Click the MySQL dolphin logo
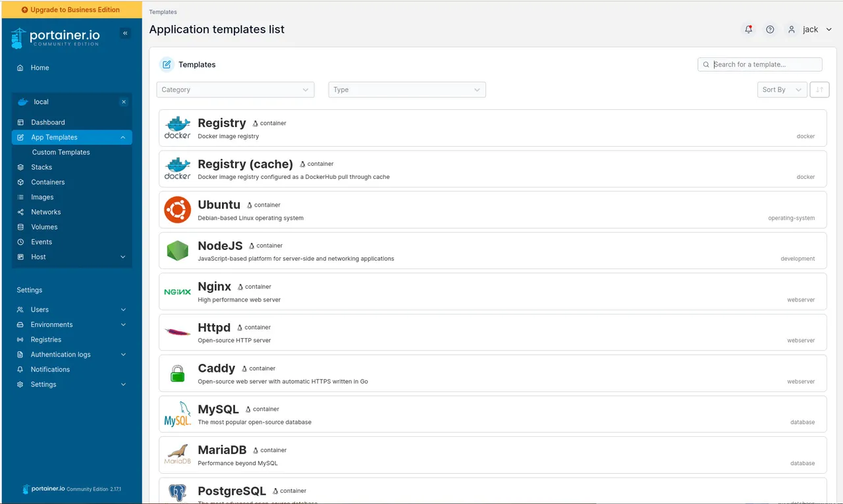This screenshot has height=504, width=843. [x=177, y=415]
